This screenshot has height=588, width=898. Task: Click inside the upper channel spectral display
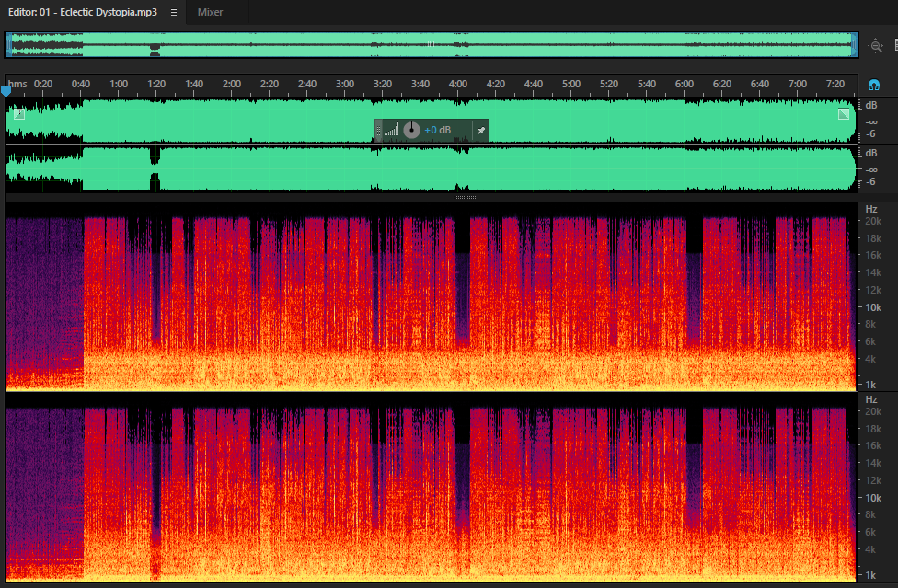point(431,296)
